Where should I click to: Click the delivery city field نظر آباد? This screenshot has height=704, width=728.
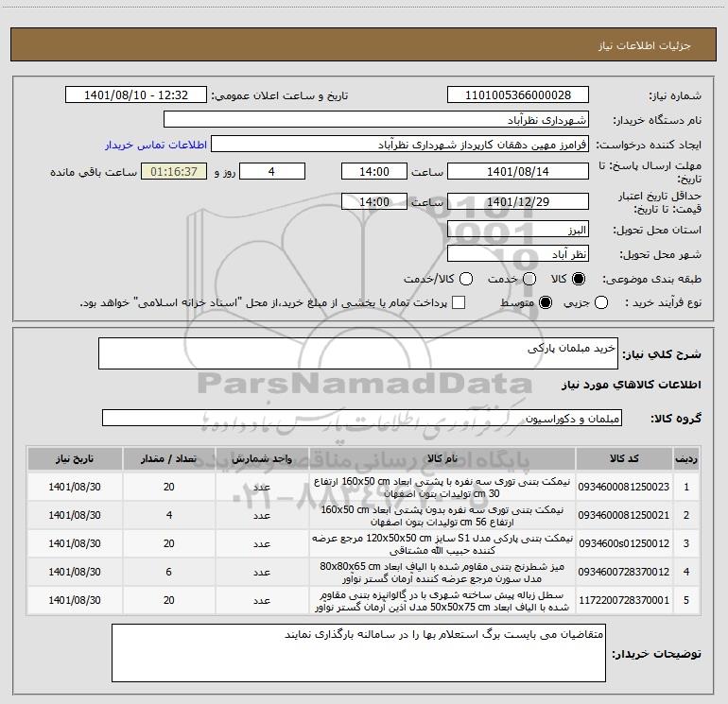(518, 254)
